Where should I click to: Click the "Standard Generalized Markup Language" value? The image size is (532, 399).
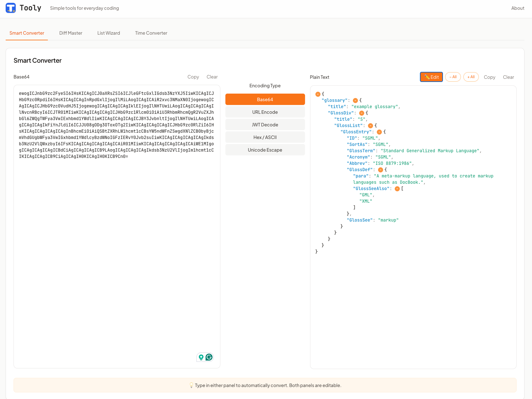[x=430, y=151]
